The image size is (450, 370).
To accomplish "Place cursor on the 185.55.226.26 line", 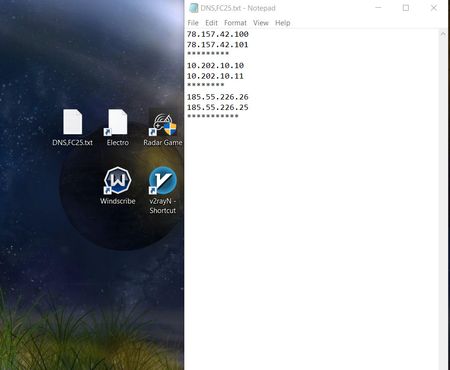I will 217,97.
